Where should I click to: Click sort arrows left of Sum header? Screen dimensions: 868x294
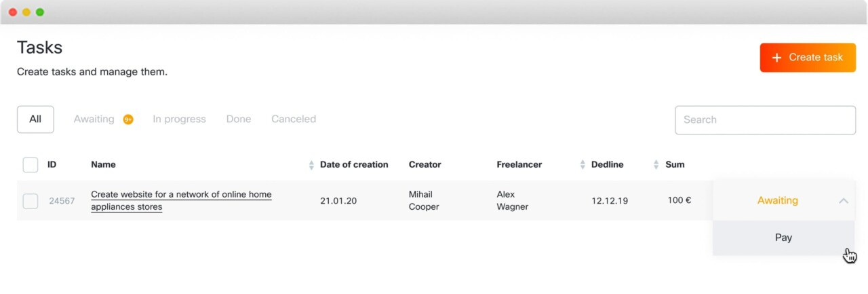click(656, 165)
